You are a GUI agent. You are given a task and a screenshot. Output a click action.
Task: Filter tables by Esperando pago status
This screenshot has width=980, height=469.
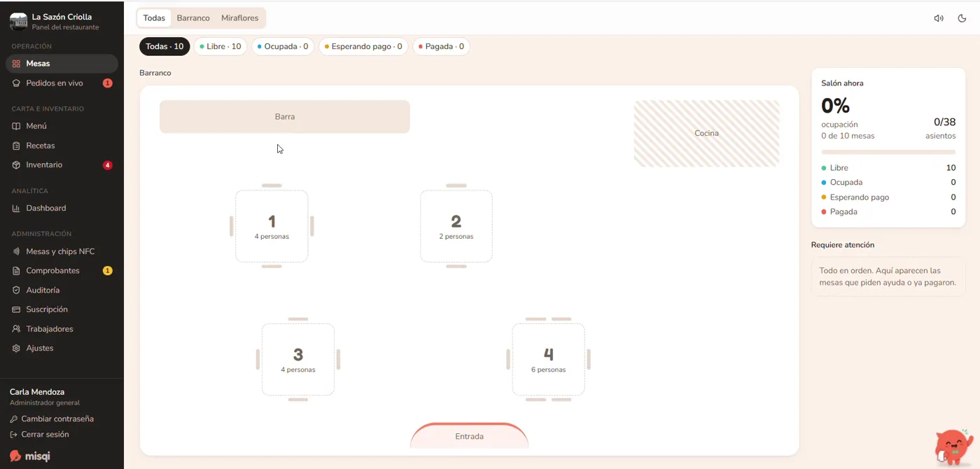[x=363, y=47]
